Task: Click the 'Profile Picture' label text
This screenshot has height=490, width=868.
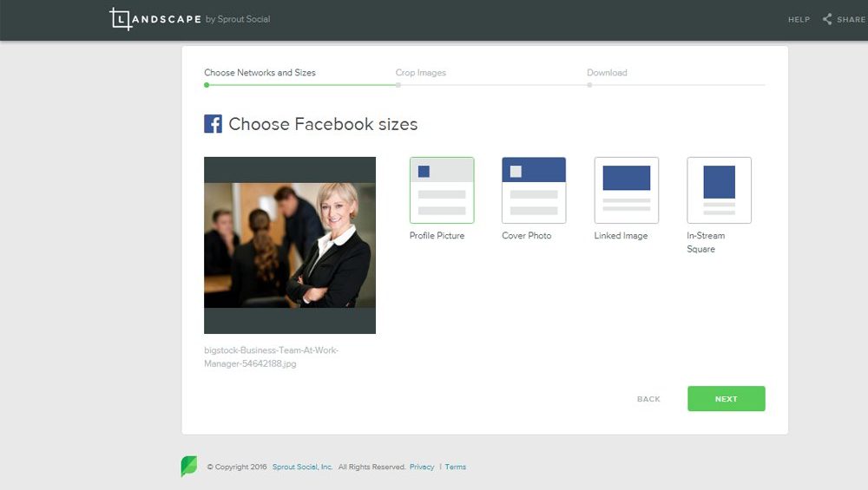Action: click(437, 236)
